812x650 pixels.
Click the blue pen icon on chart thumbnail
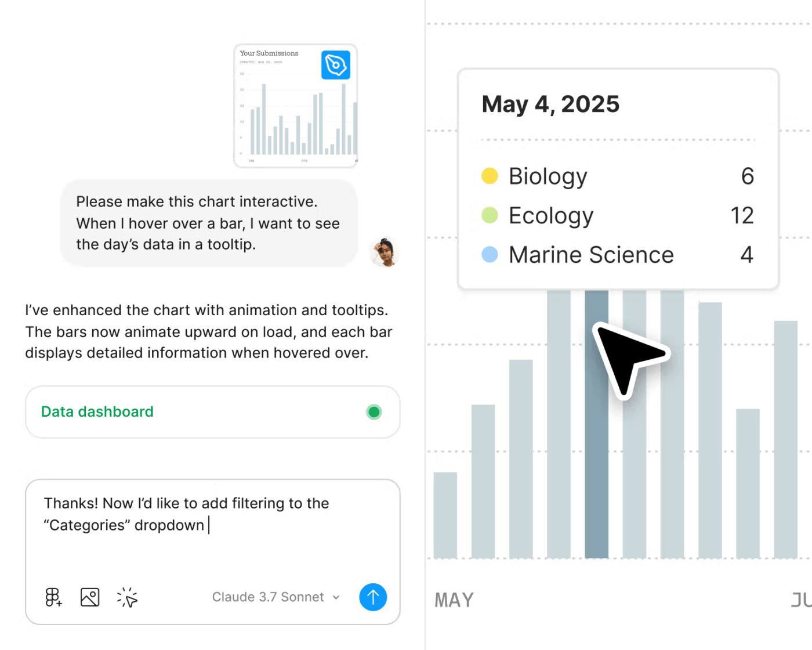tap(336, 65)
